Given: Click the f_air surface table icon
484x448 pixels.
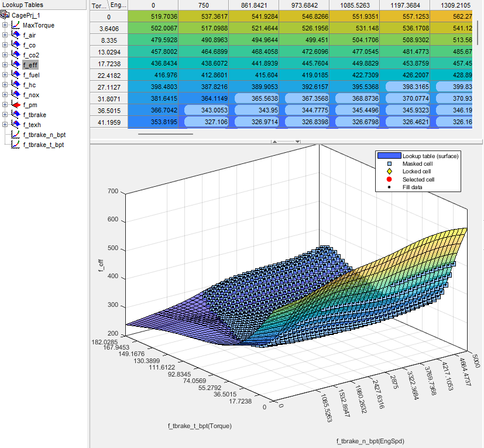Looking at the screenshot, I should point(16,35).
